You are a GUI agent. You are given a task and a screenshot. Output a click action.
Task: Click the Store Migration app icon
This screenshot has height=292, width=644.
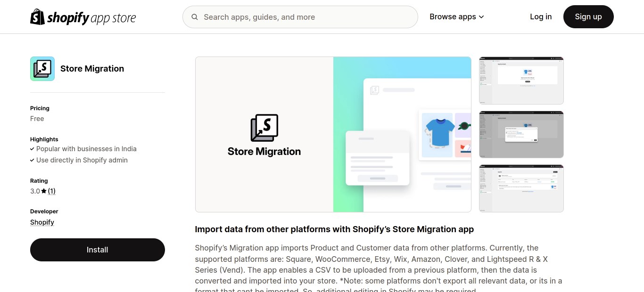pos(42,68)
